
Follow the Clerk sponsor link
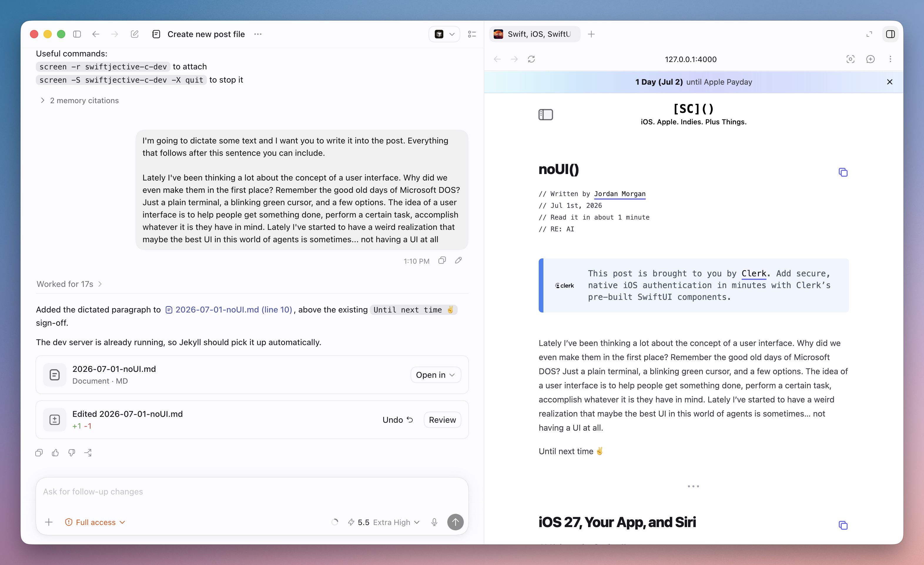754,273
